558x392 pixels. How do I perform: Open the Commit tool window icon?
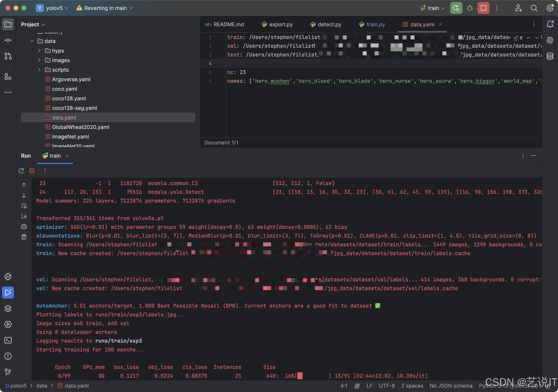pos(8,40)
